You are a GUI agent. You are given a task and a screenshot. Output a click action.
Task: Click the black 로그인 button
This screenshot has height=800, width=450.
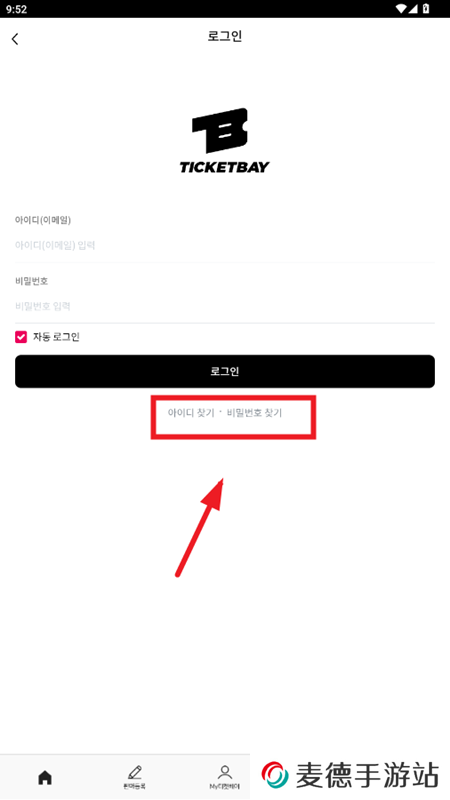coord(225,371)
